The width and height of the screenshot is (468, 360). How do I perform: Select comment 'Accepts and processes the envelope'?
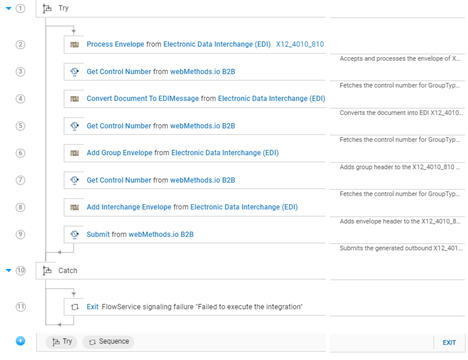coord(400,59)
